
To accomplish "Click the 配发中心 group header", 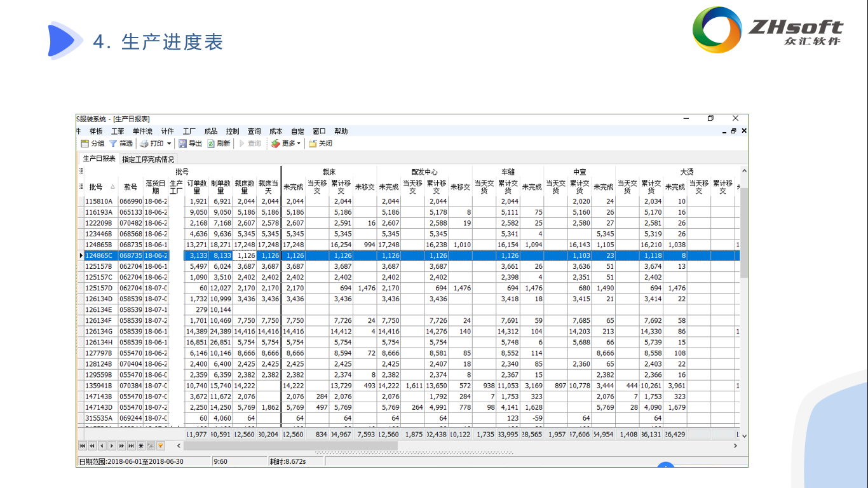I will (x=424, y=172).
